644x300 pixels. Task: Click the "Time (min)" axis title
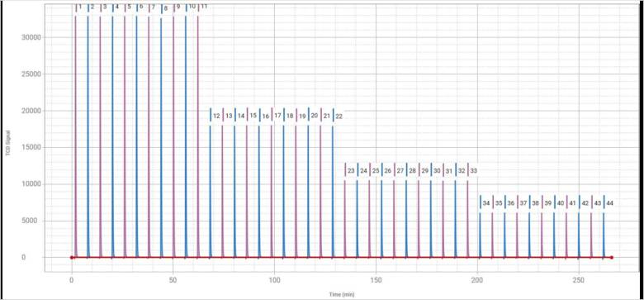(x=341, y=295)
